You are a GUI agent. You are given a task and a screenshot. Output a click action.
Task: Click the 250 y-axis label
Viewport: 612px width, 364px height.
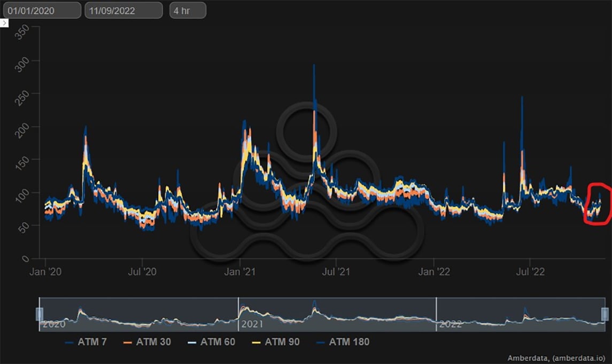coord(21,97)
